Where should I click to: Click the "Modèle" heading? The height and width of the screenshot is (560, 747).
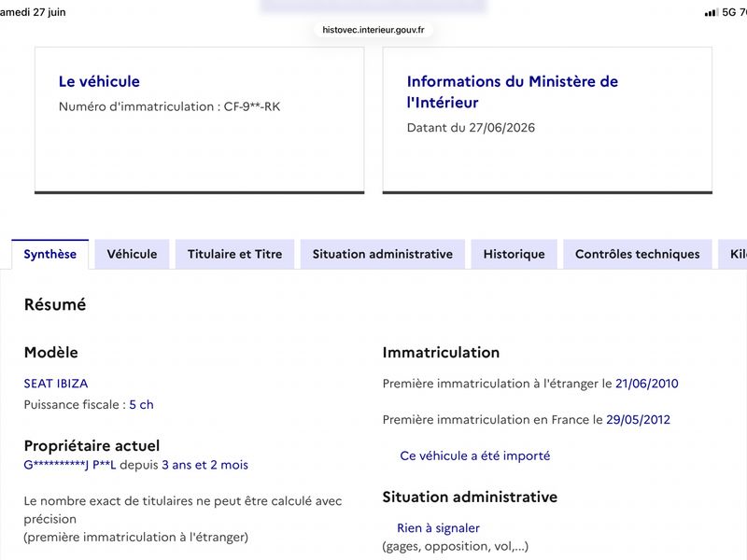(51, 353)
